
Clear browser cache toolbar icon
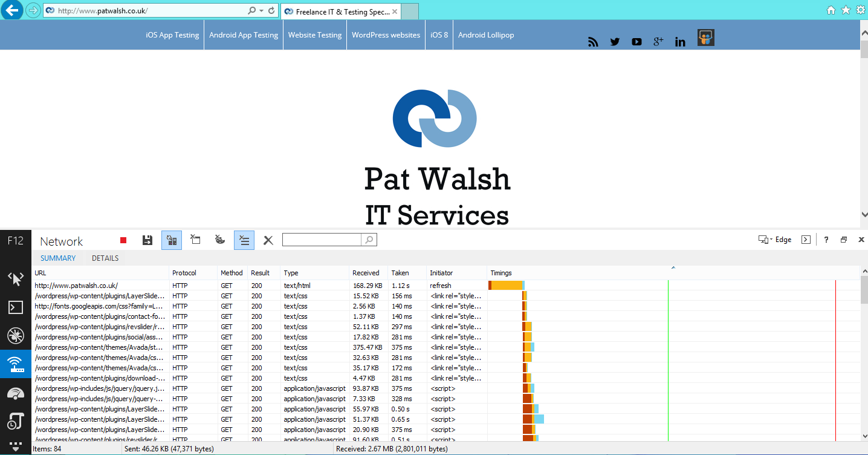195,240
